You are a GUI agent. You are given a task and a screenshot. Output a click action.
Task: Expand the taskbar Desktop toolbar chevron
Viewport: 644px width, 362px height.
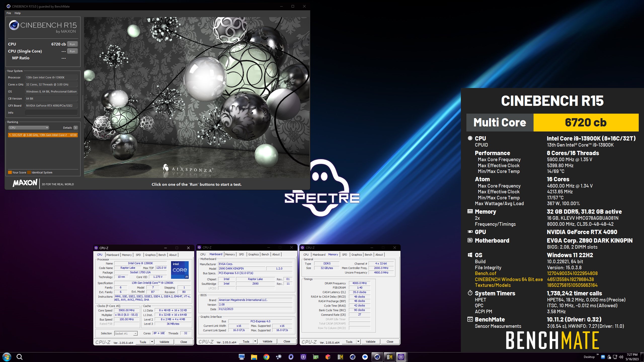click(598, 354)
